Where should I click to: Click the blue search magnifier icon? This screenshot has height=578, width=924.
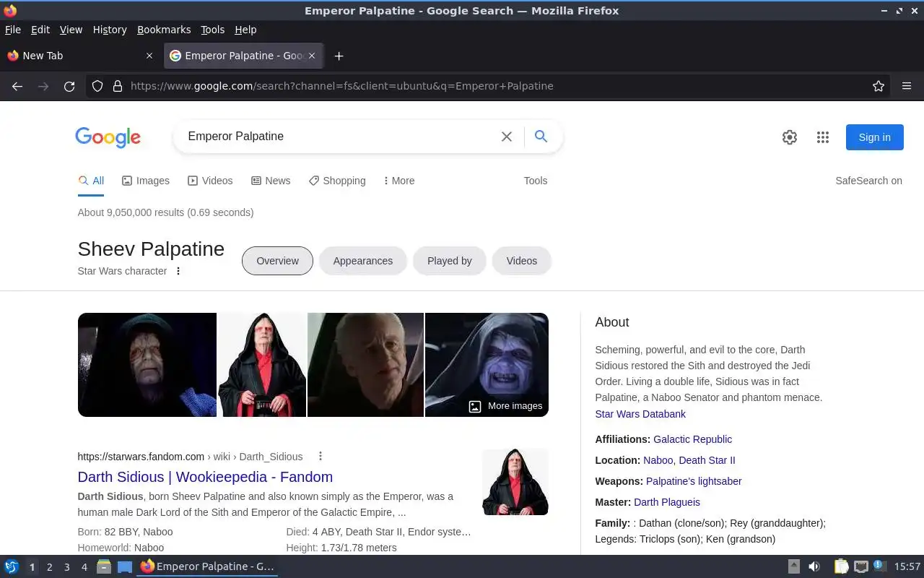[x=541, y=136]
